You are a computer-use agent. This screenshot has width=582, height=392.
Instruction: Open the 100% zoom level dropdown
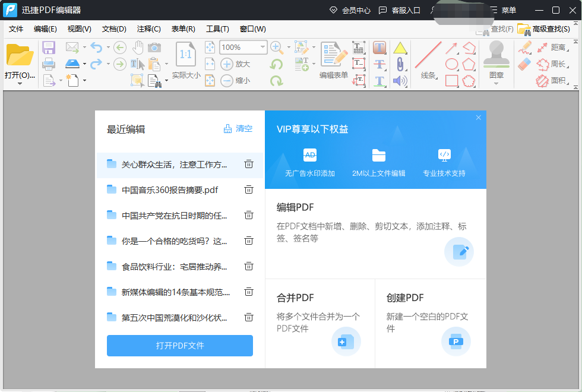coord(262,48)
